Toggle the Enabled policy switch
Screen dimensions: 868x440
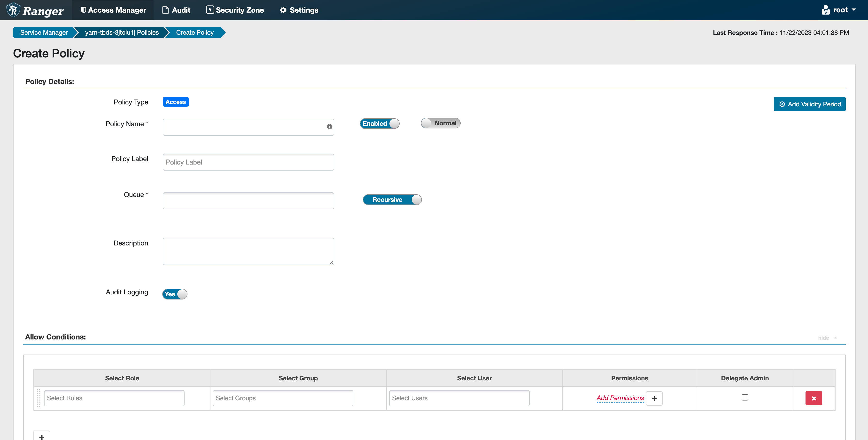click(x=380, y=123)
